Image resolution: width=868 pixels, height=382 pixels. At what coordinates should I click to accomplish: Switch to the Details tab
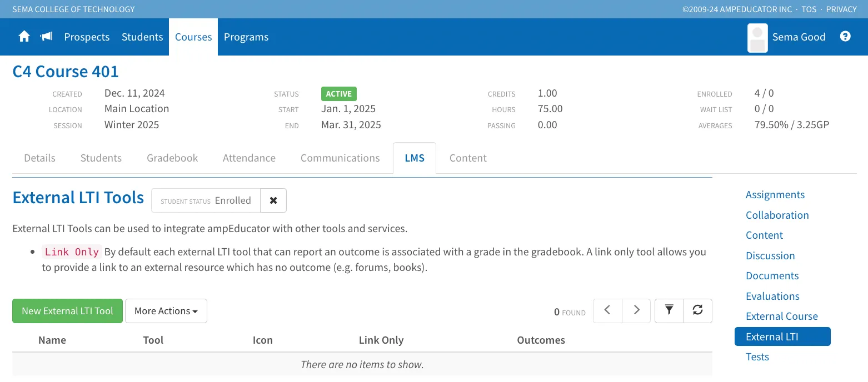click(40, 158)
